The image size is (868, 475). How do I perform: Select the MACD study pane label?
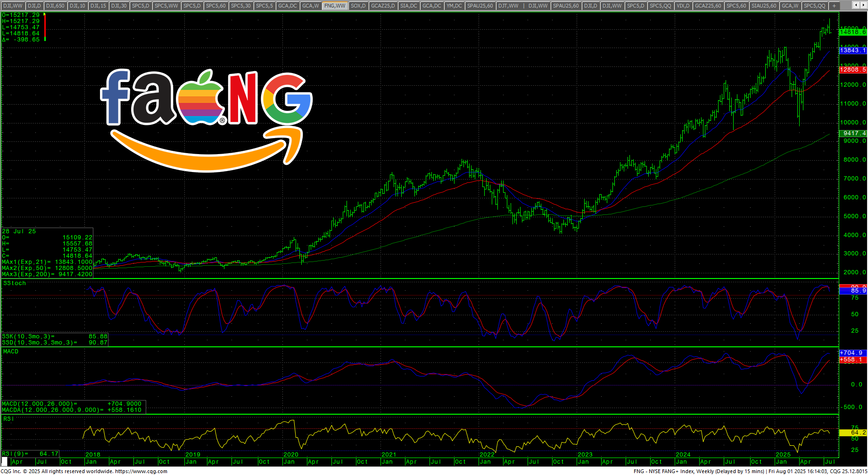tap(11, 352)
